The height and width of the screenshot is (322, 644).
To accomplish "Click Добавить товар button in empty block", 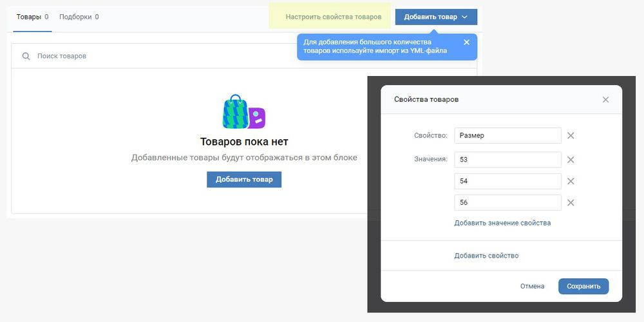I will (244, 180).
